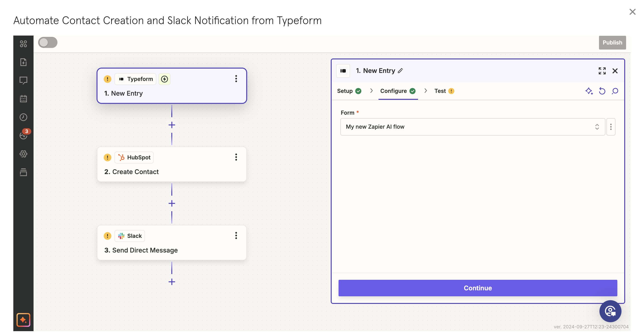Image resolution: width=644 pixels, height=333 pixels.
Task: Click the refresh fields icon
Action: [x=602, y=91]
